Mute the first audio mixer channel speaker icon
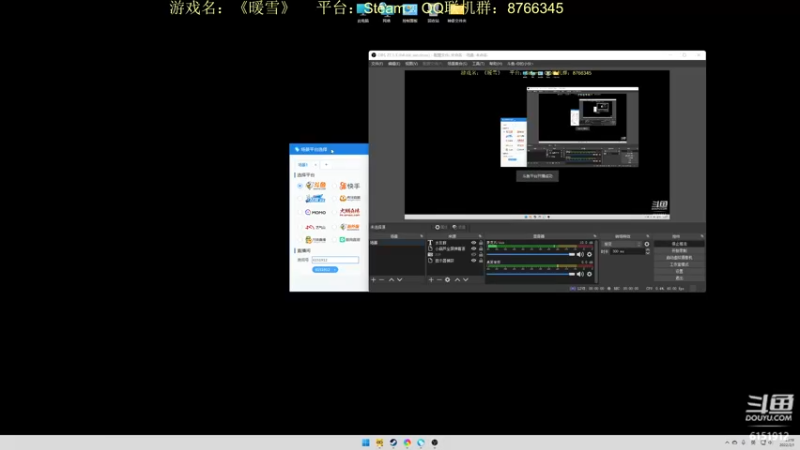Image resolution: width=800 pixels, height=450 pixels. click(x=580, y=254)
